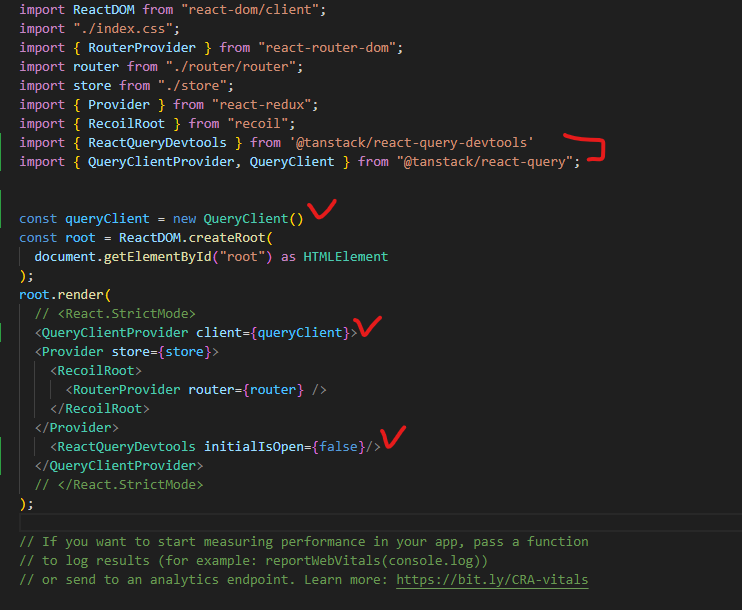The height and width of the screenshot is (610, 742).
Task: Open the https://bit.ly/CRA-vitals link
Action: tap(492, 580)
